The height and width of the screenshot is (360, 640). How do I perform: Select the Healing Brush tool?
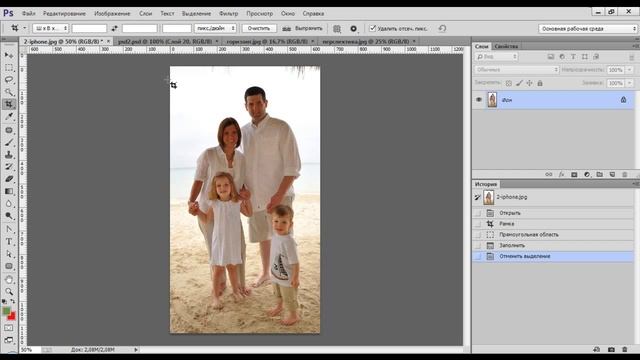[9, 130]
